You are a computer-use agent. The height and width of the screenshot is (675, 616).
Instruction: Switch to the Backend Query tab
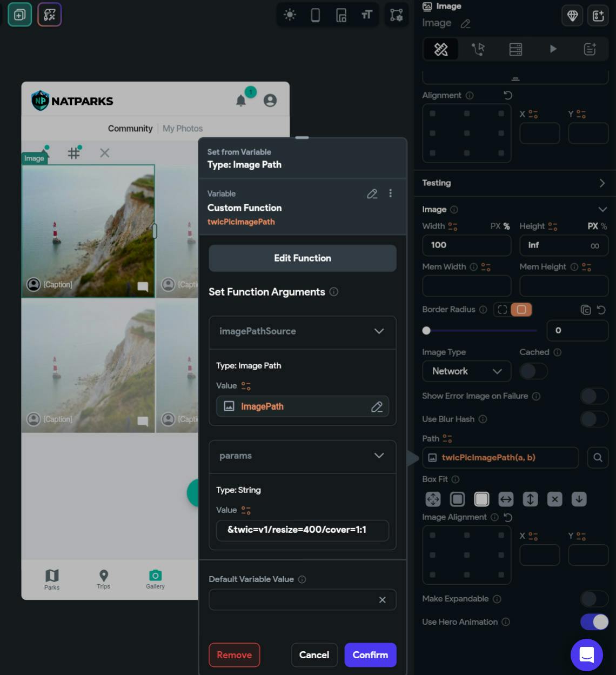[515, 49]
